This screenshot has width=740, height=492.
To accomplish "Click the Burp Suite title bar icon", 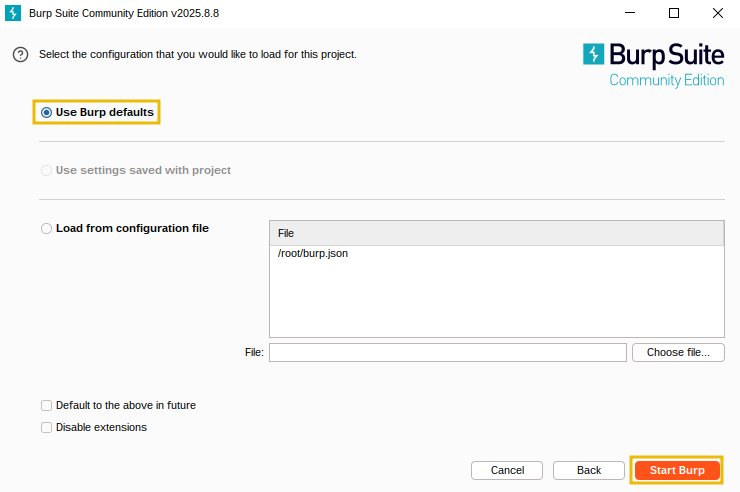I will (13, 13).
